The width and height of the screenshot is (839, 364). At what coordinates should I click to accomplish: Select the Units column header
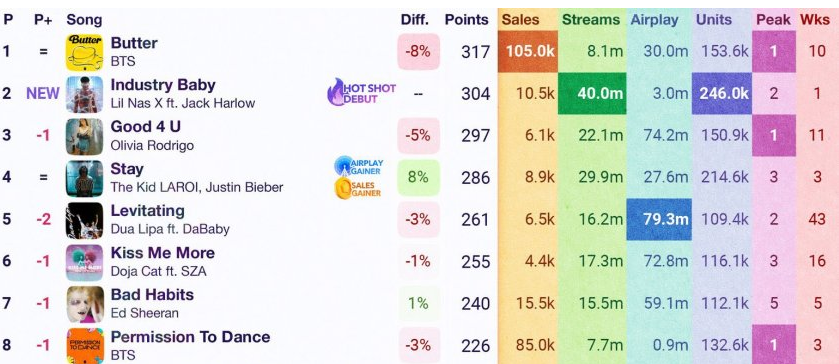tap(714, 20)
